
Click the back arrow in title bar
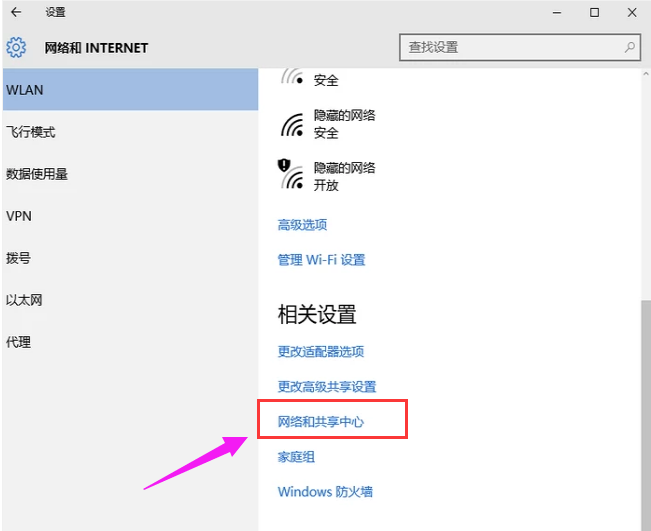point(16,13)
